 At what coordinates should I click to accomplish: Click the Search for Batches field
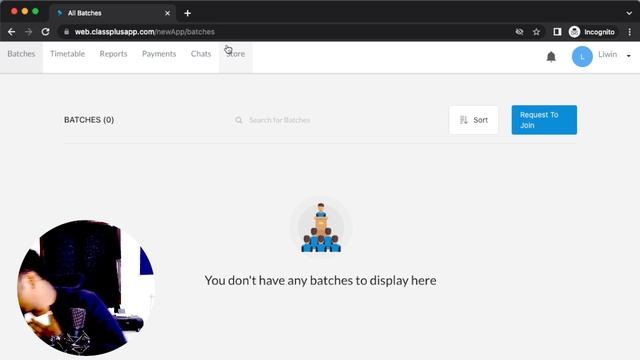click(280, 120)
